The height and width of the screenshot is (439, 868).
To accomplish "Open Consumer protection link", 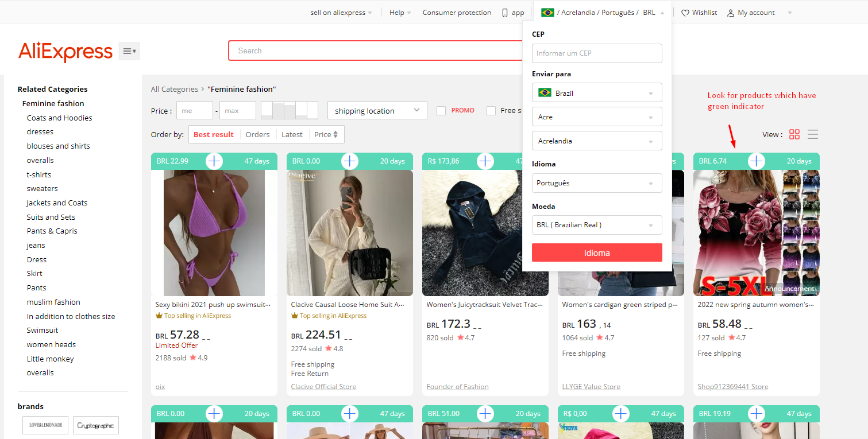I will click(x=457, y=13).
